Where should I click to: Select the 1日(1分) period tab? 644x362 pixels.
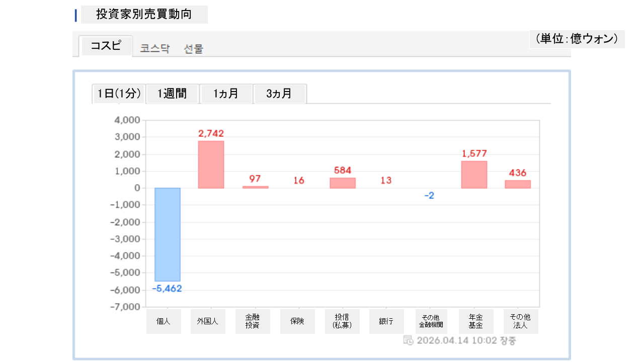click(x=119, y=94)
